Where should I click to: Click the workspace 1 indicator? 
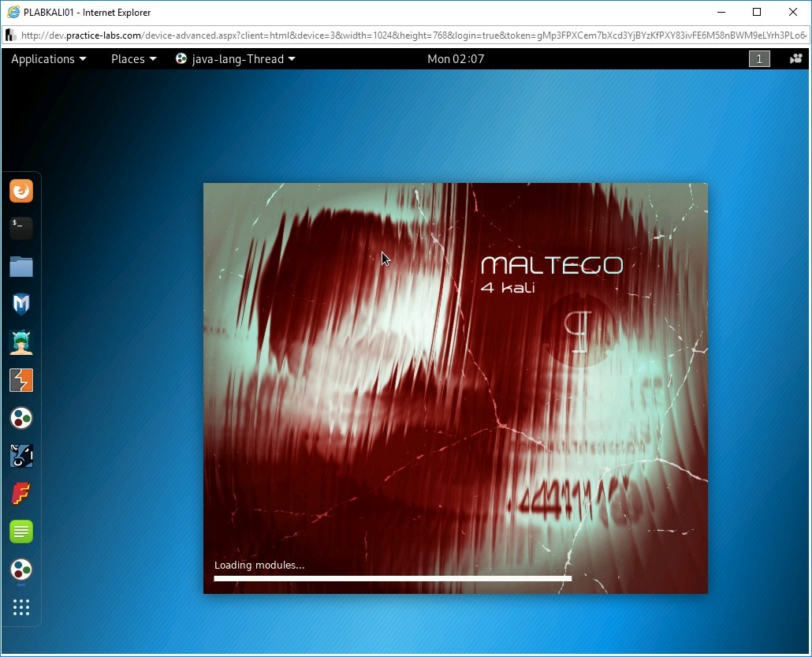(758, 59)
